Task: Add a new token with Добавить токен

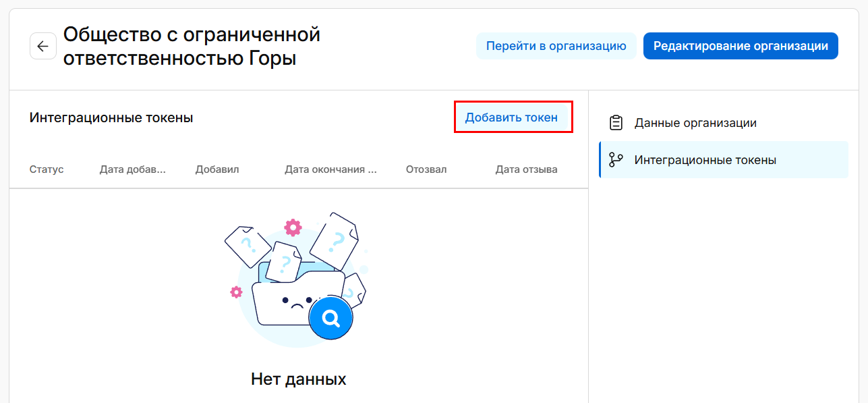Action: tap(511, 117)
